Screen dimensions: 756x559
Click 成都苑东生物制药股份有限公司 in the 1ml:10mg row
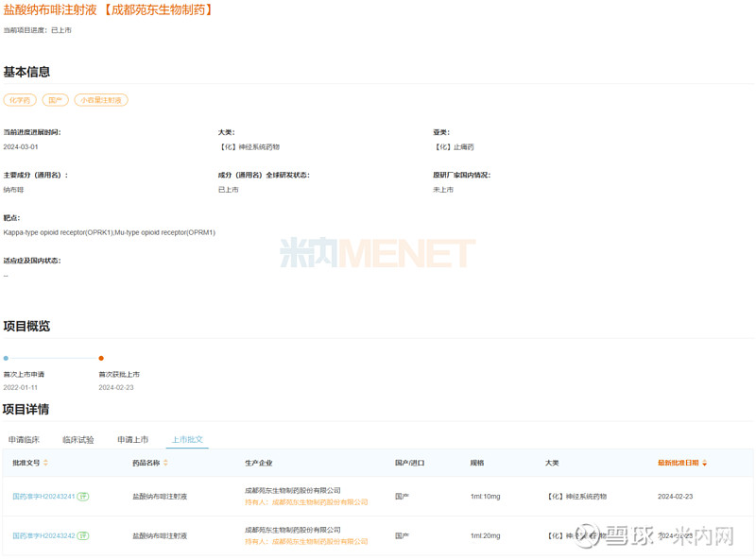[293, 491]
